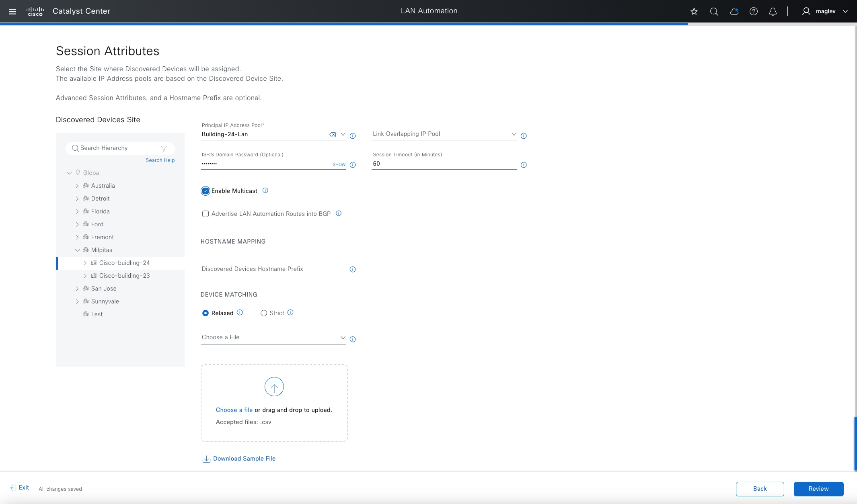The width and height of the screenshot is (857, 504).
Task: Check Advertise LAN Automation Routes into BGP
Action: (206, 214)
